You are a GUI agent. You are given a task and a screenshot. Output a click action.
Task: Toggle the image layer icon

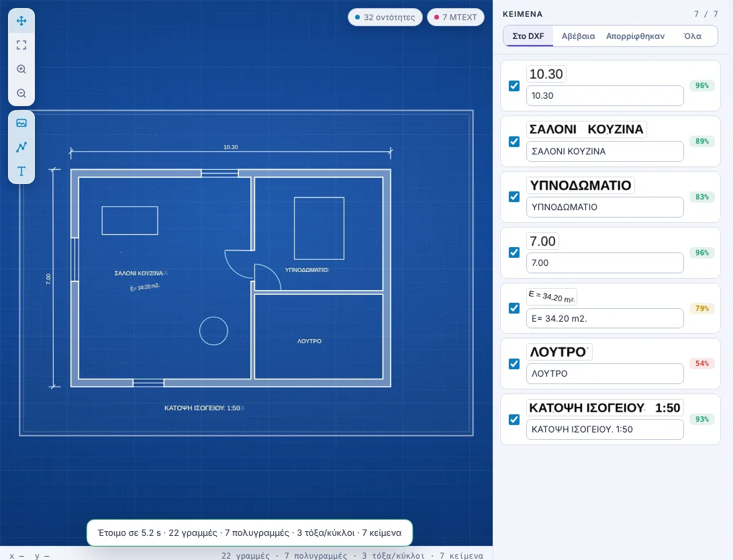tap(21, 123)
